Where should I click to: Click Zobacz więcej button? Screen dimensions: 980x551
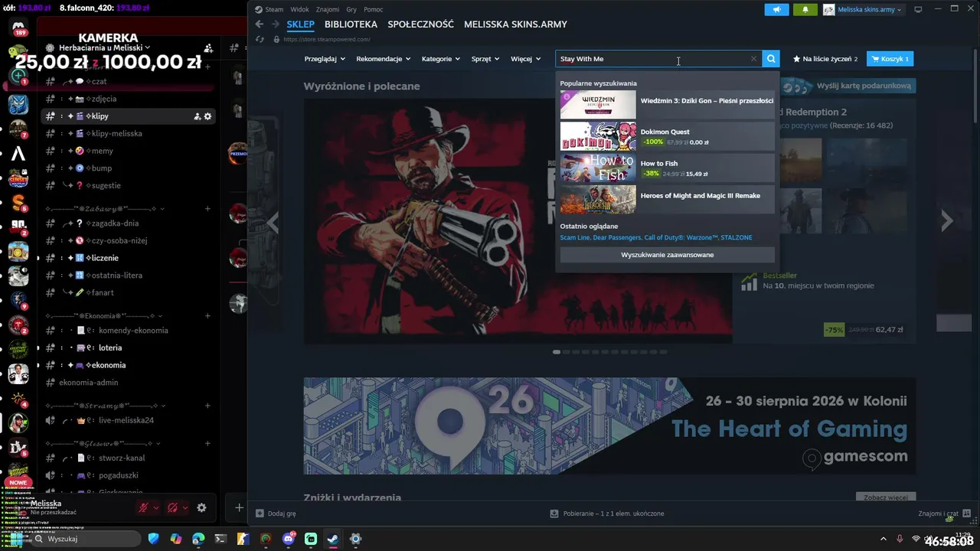886,497
